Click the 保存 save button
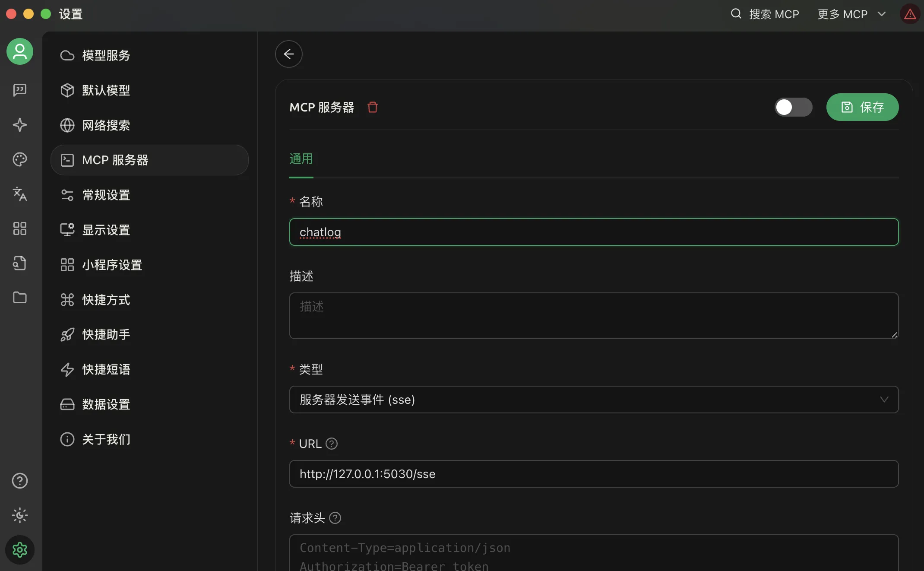 [x=862, y=107]
